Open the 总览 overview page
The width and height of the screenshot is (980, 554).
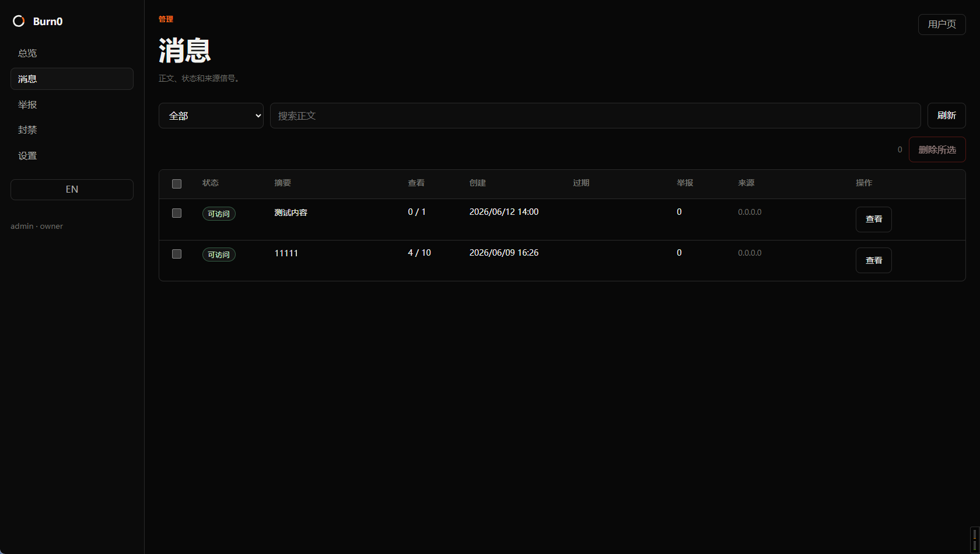72,53
